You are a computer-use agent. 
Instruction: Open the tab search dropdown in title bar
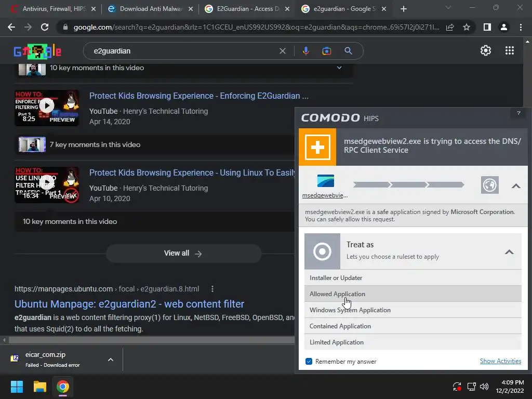pos(448,7)
